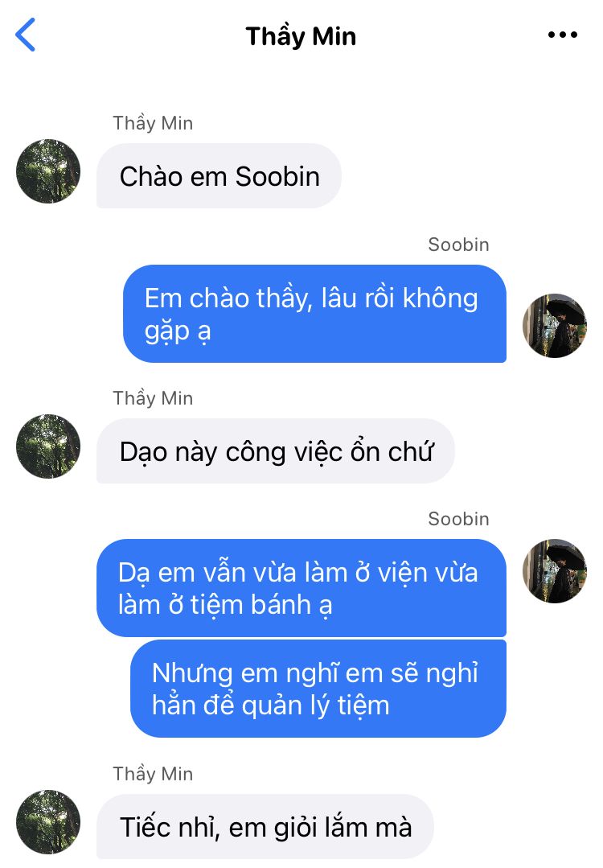This screenshot has height=868, width=603.
Task: Tap the first 'Thầy Min' sender label
Action: click(x=153, y=123)
